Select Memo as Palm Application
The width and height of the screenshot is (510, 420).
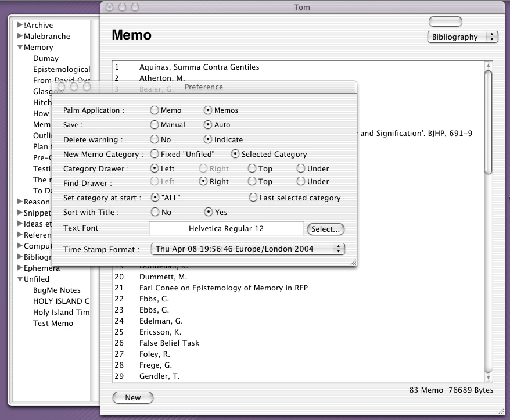155,110
